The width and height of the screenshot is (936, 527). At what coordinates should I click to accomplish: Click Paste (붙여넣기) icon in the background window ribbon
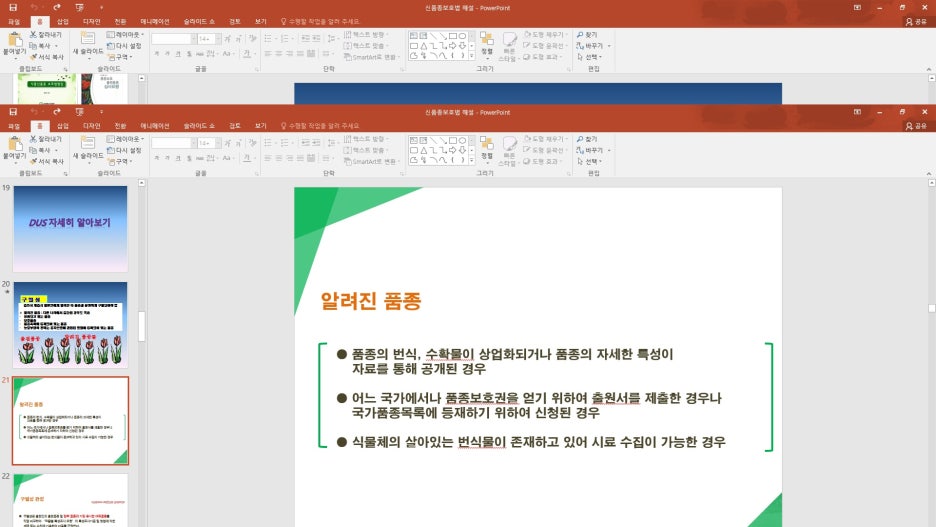tap(14, 41)
